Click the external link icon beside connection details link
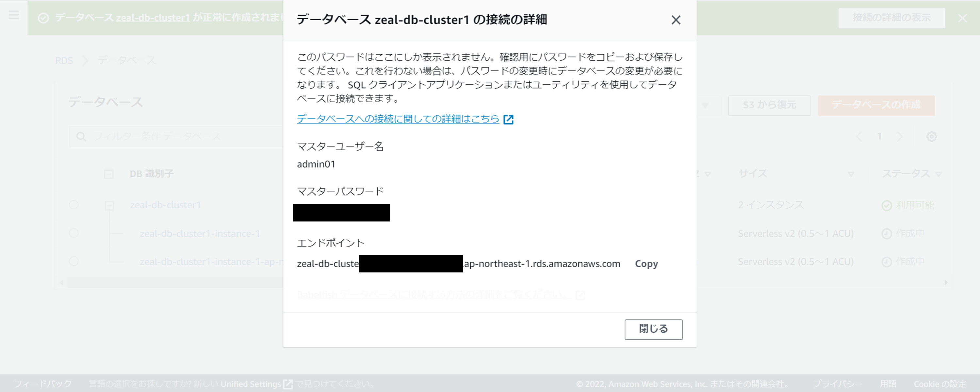 pyautogui.click(x=508, y=120)
